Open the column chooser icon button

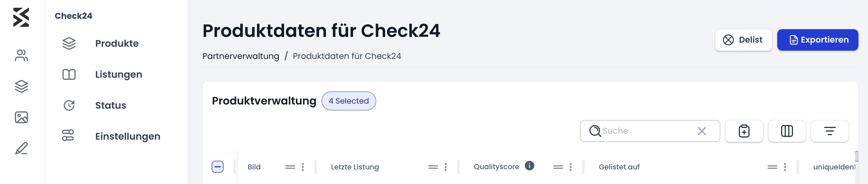coord(787,131)
